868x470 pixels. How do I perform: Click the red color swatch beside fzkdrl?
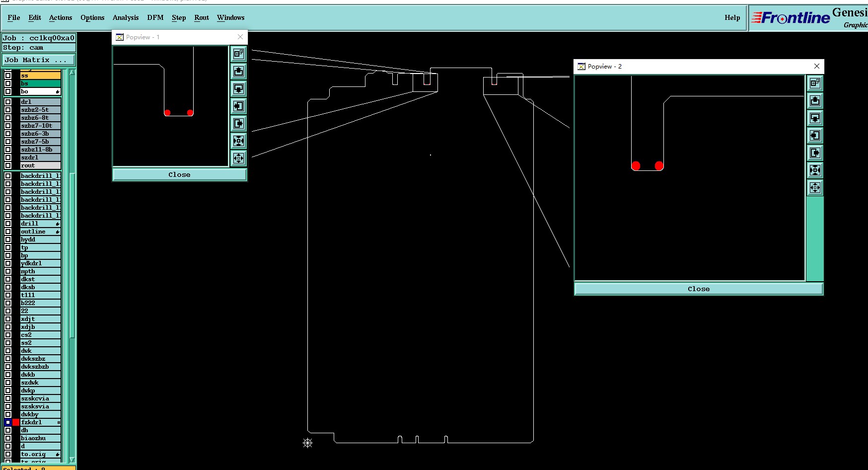tap(16, 422)
